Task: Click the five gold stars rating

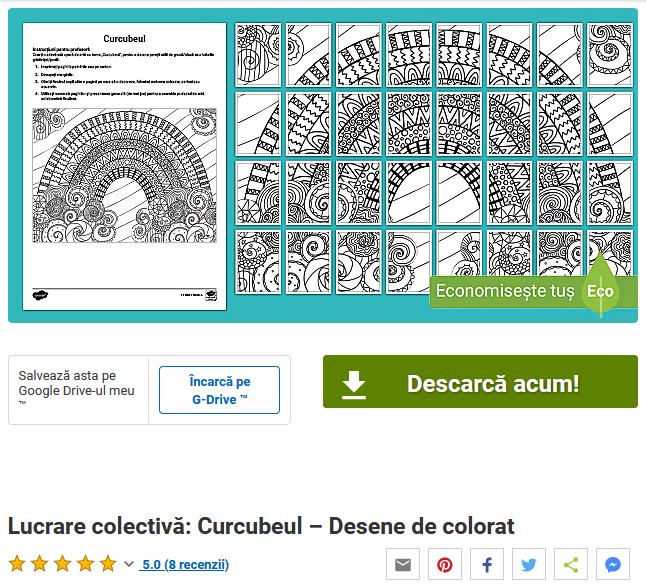Action: coord(62,564)
